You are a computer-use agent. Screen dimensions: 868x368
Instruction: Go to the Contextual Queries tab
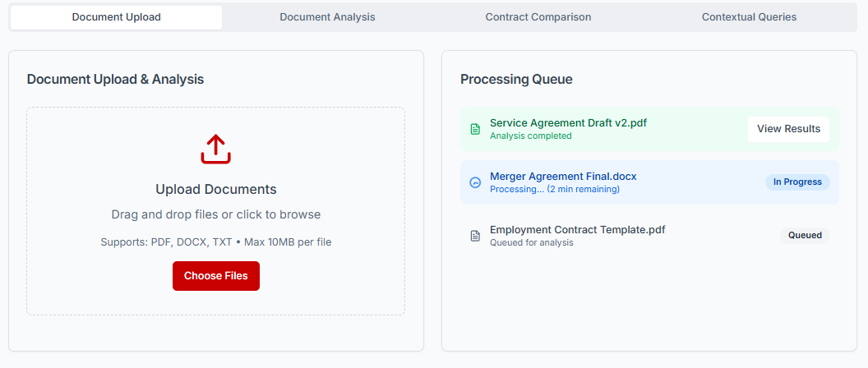coord(749,17)
